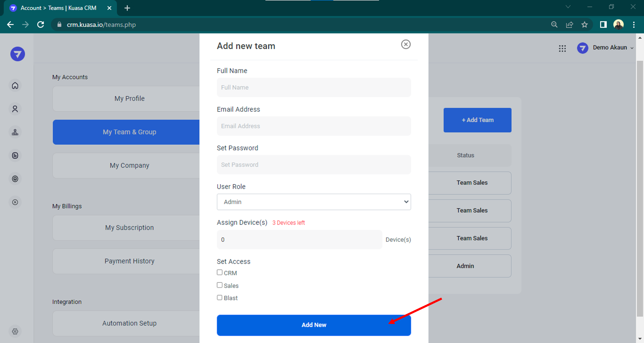Image resolution: width=644 pixels, height=343 pixels.
Task: Open the home icon in sidebar
Action: [15, 86]
